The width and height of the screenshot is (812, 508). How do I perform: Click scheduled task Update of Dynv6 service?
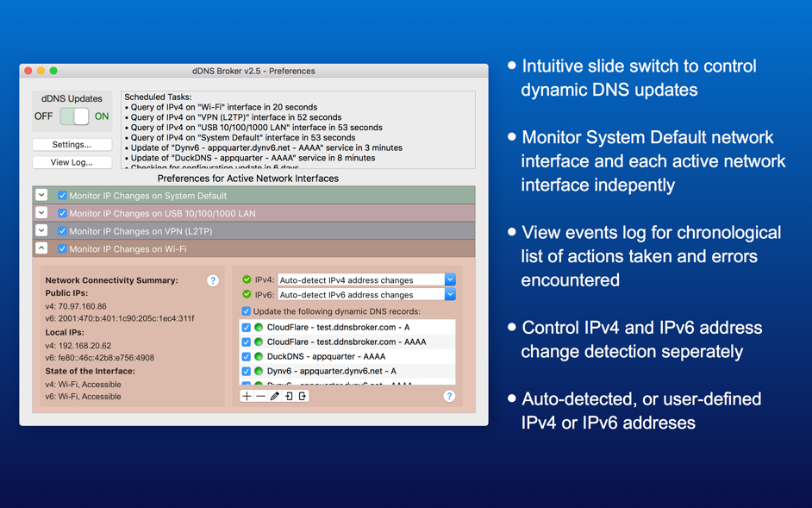point(264,147)
